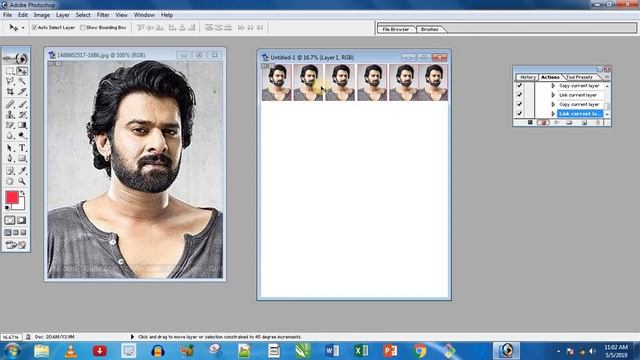Select the Slice tool
Viewport: 640px width, 360px height.
(x=22, y=91)
